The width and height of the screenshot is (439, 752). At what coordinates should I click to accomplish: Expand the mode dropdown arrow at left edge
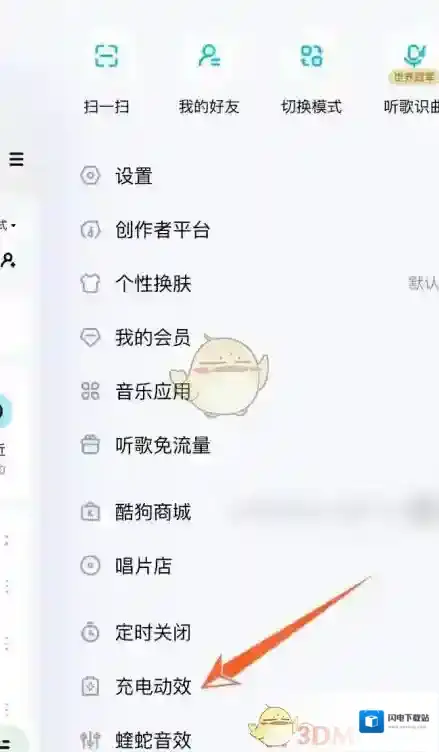click(12, 225)
